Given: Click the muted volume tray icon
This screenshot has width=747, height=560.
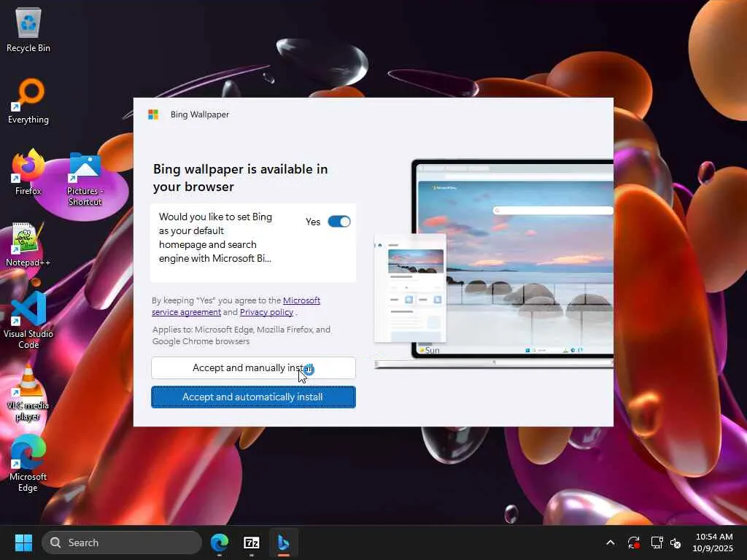Looking at the screenshot, I should pos(676,542).
